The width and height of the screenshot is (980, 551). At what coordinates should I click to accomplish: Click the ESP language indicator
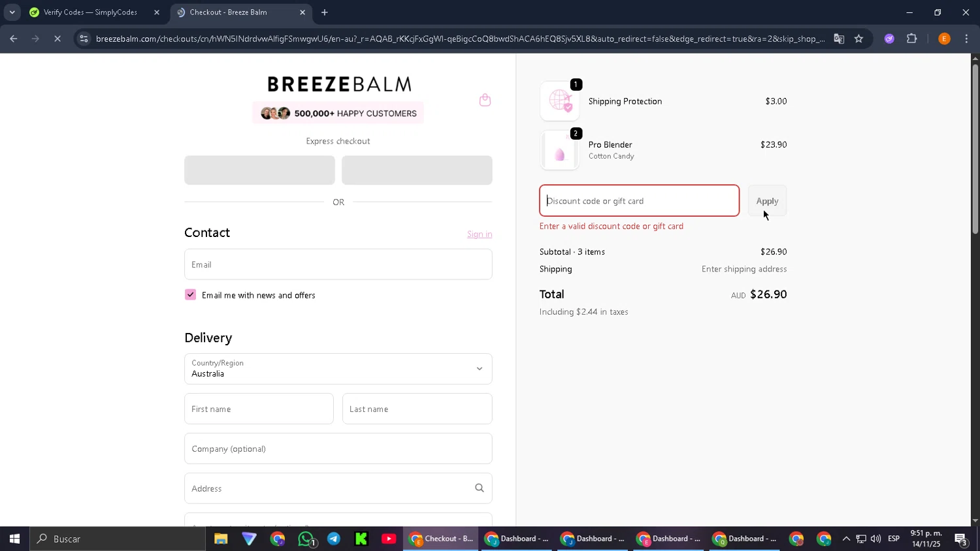tap(894, 539)
